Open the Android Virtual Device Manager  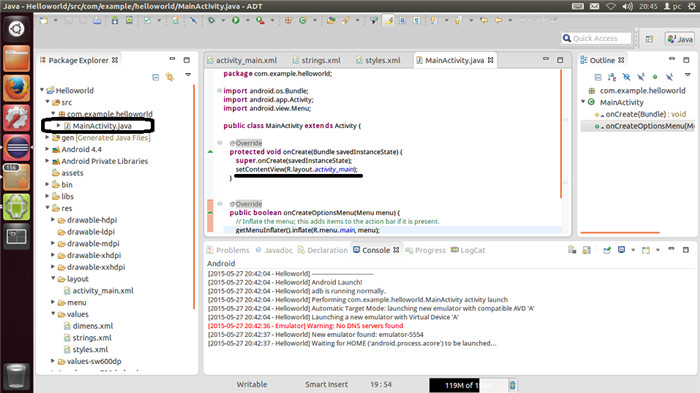129,21
